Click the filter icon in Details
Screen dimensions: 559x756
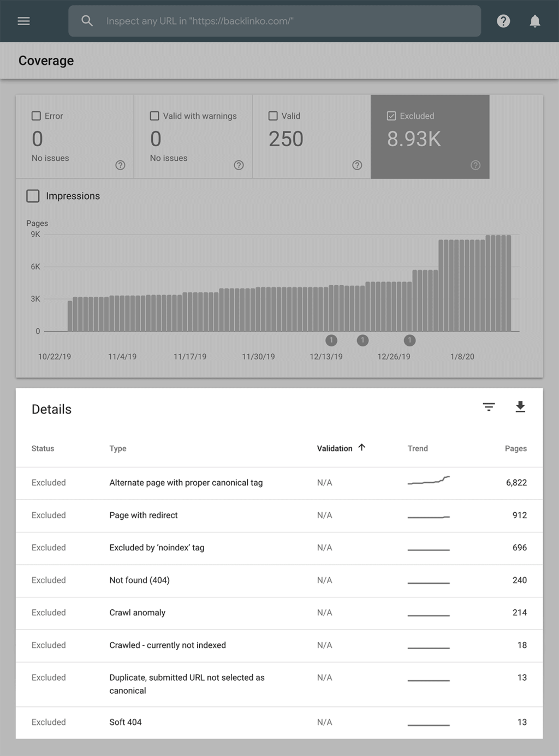(489, 407)
